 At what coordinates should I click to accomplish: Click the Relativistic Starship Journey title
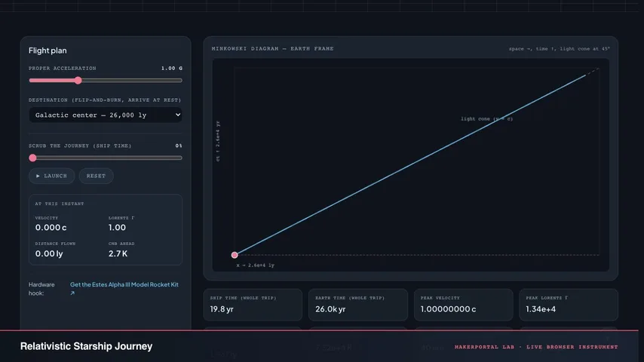tap(86, 346)
